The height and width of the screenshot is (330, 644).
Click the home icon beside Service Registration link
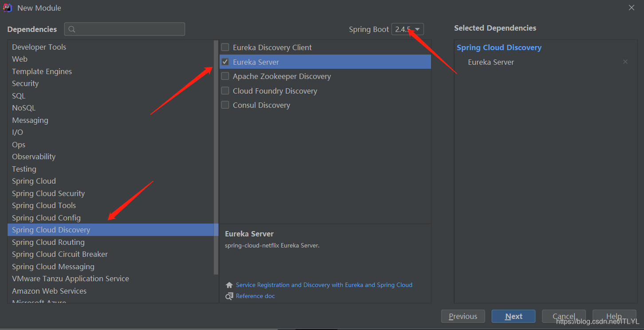point(229,285)
